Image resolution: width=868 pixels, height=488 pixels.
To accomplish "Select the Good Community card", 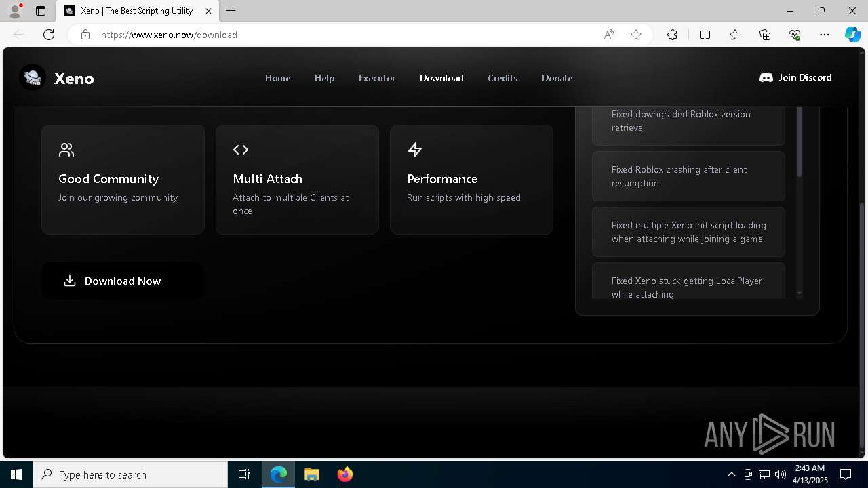I will (123, 180).
